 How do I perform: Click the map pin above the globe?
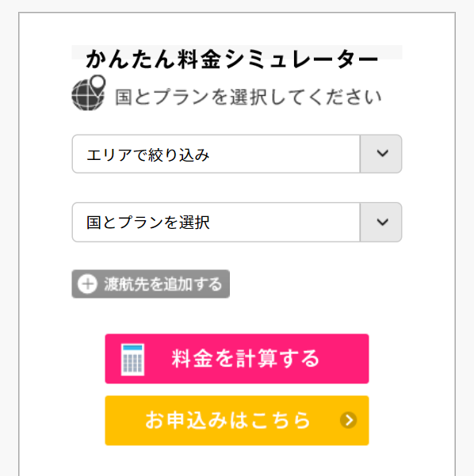click(x=98, y=82)
